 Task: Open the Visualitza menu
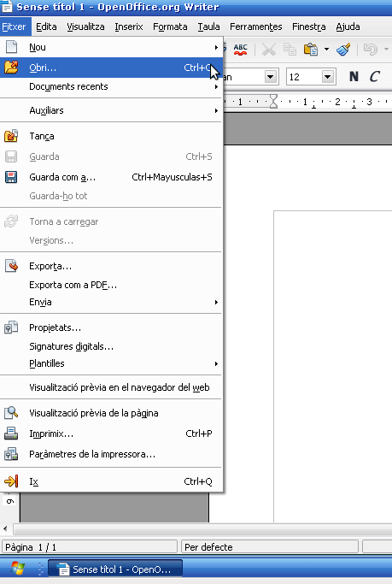click(x=85, y=27)
